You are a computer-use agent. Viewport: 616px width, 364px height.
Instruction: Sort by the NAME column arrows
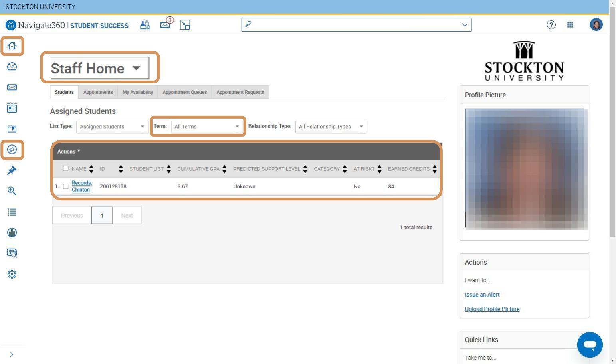point(91,169)
